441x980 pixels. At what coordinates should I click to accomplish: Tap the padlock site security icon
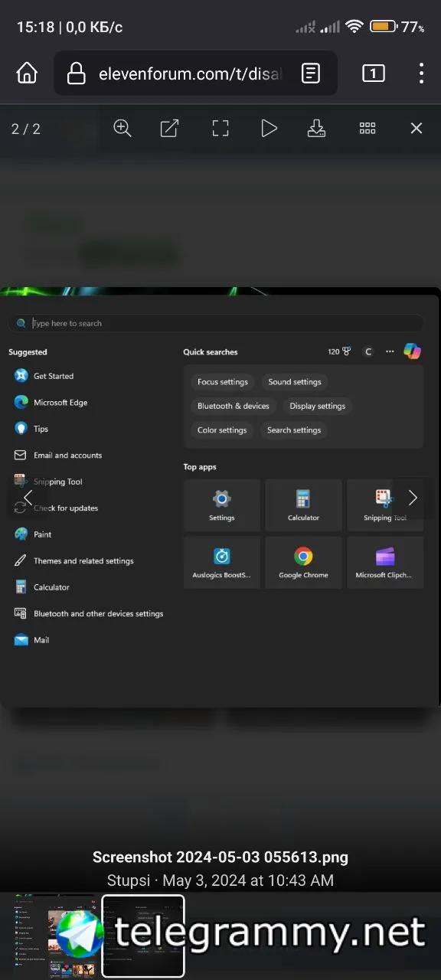76,73
